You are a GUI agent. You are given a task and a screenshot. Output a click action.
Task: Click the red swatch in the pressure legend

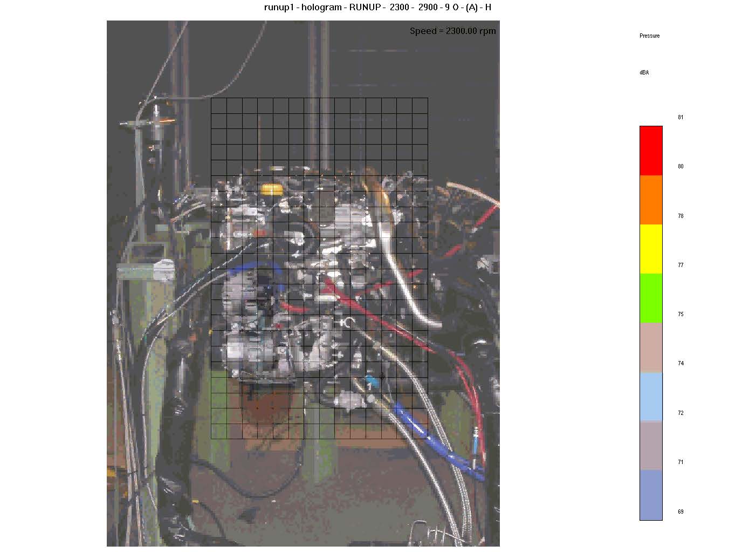650,151
